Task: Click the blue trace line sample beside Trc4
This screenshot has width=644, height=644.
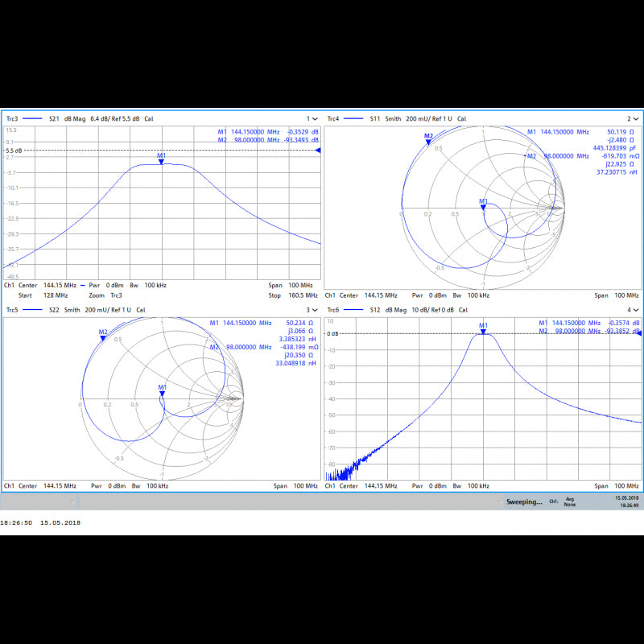Action: (x=353, y=119)
